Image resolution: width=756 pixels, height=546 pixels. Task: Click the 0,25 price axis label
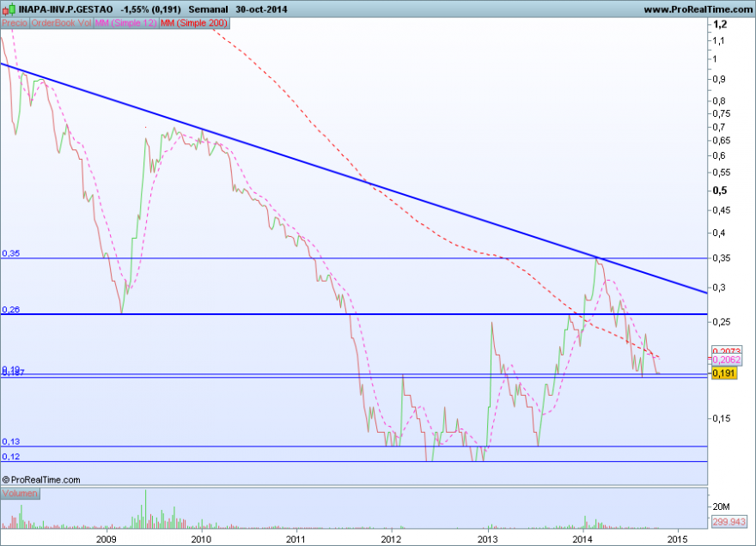722,322
